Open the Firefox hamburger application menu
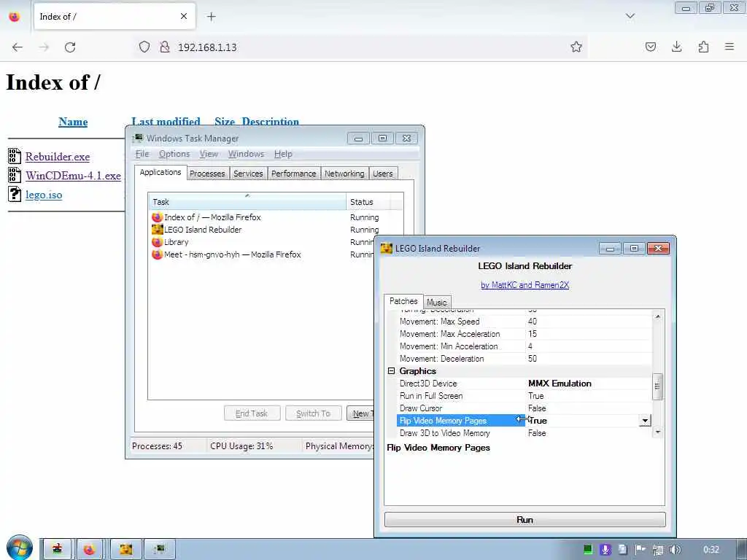The width and height of the screenshot is (747, 560). (729, 47)
